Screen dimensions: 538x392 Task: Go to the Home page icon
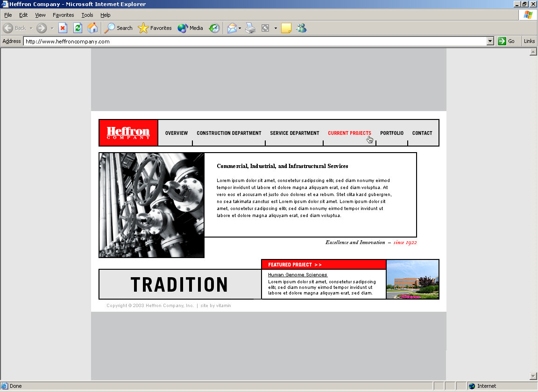coord(92,28)
